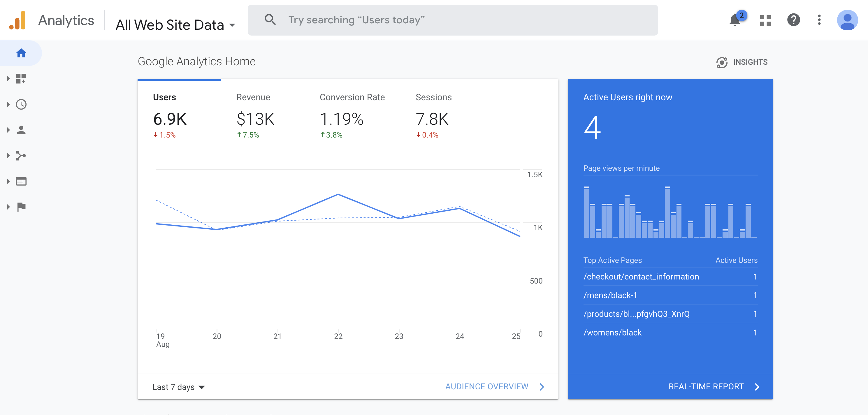Screen dimensions: 868x415
Task: Expand the Behavior section arrow
Action: (8, 181)
